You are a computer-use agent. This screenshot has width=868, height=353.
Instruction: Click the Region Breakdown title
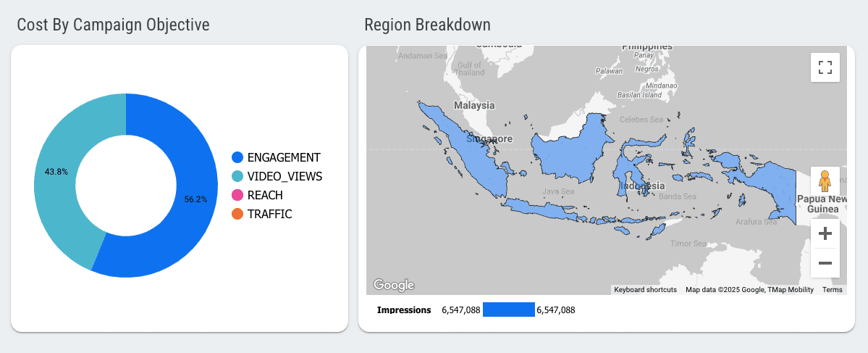[427, 25]
